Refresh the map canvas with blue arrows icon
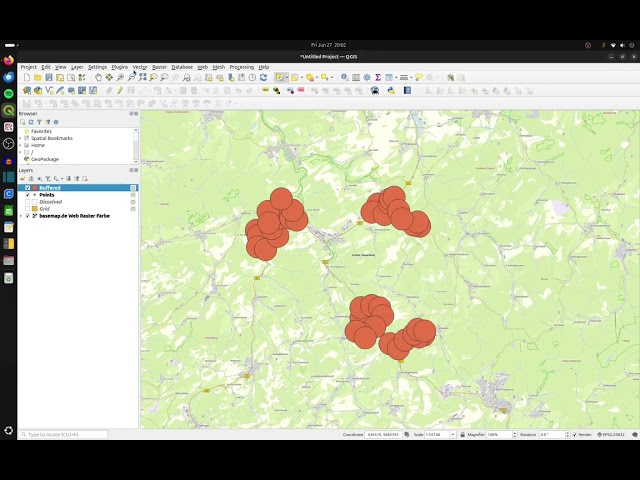 click(263, 78)
